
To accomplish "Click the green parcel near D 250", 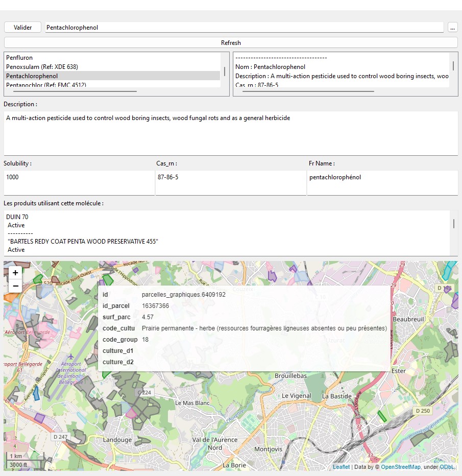I will click(382, 416).
